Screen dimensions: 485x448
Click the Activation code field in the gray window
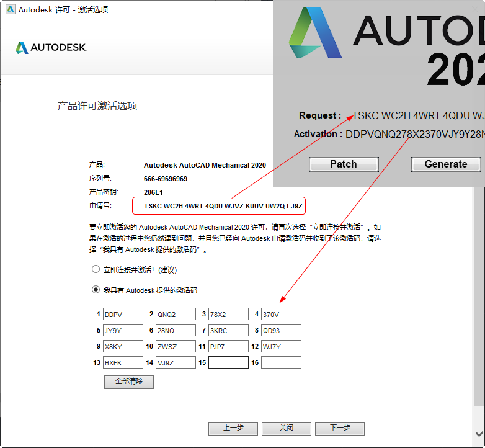pos(415,134)
